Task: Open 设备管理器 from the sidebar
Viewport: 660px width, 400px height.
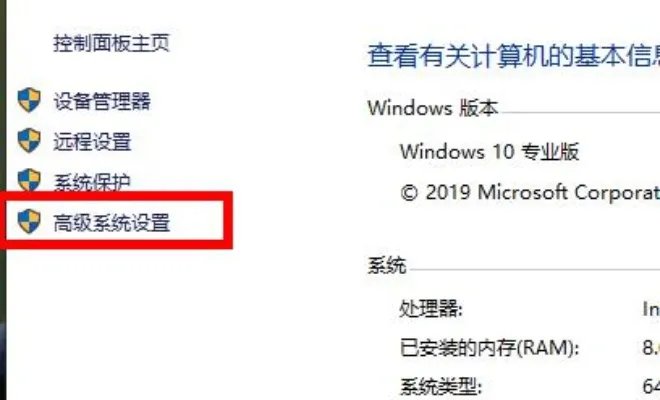Action: tap(102, 101)
